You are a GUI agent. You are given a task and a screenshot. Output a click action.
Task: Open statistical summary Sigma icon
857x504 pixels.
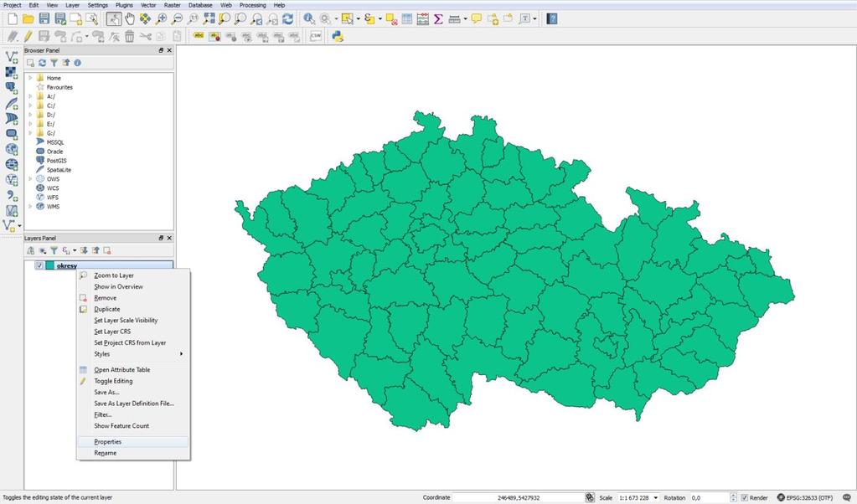(x=438, y=19)
